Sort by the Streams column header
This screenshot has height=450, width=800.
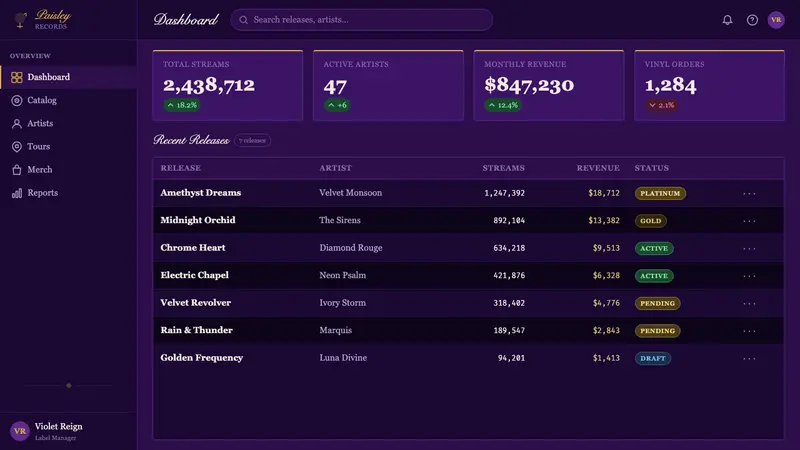(504, 168)
